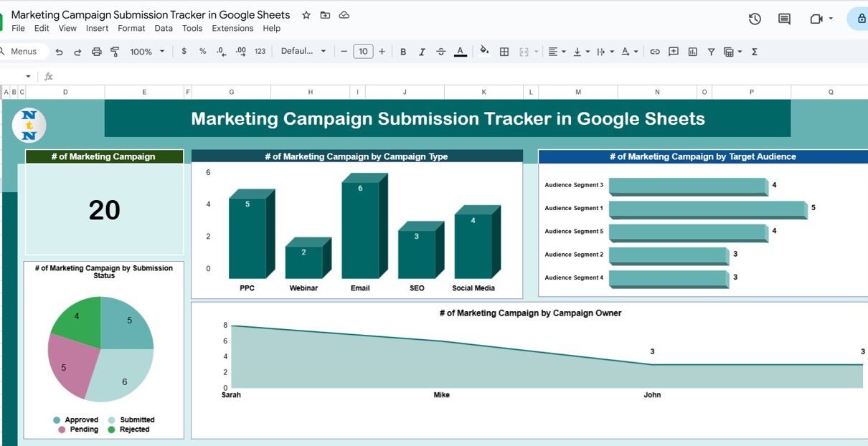Open the font family dropdown

click(303, 52)
